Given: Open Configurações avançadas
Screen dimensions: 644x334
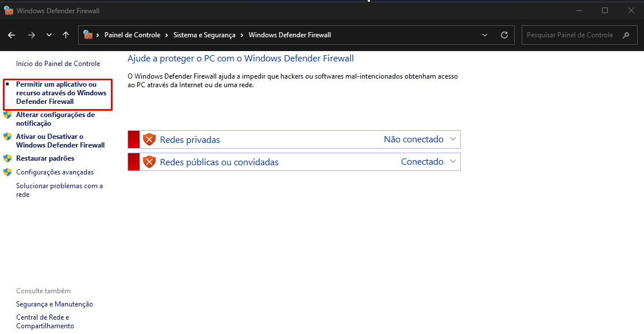Looking at the screenshot, I should click(x=55, y=172).
